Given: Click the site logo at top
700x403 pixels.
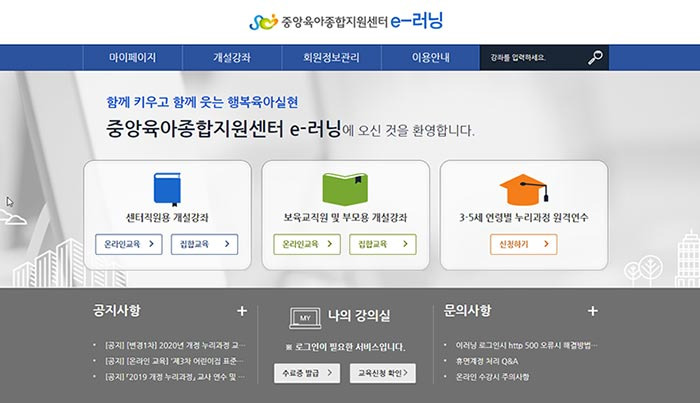Looking at the screenshot, I should click(346, 21).
